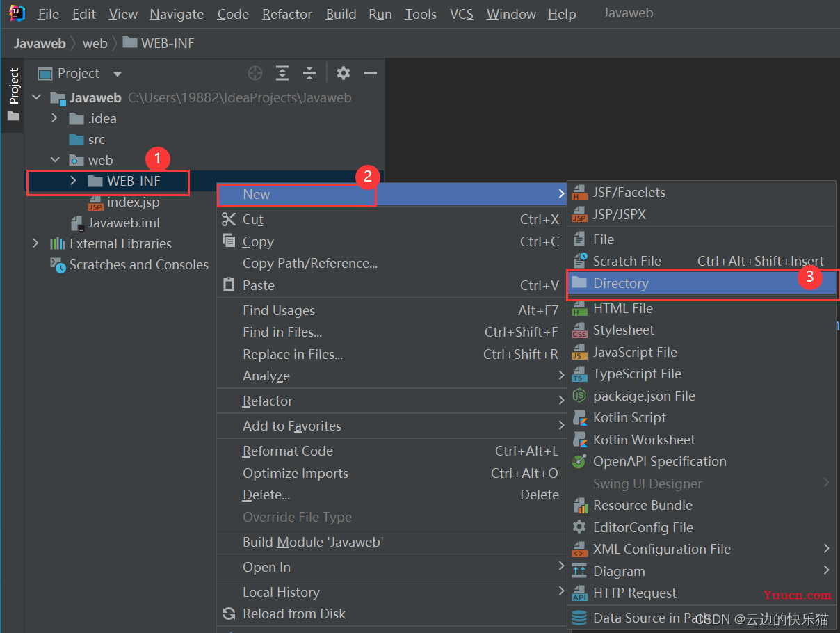
Task: Open the Add to Favorites submenu
Action: (x=391, y=426)
